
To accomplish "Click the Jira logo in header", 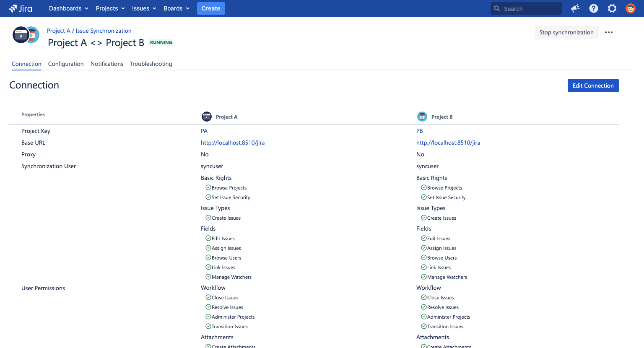I will coord(21,8).
